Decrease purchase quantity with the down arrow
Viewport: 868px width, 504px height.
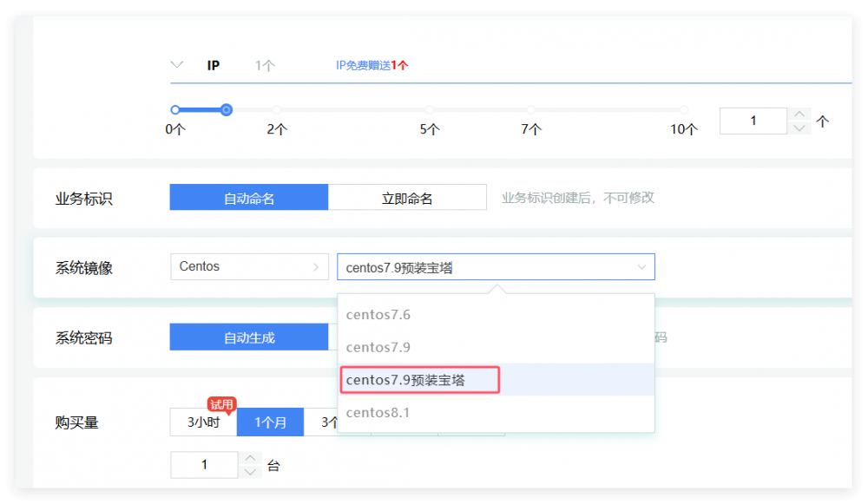pyautogui.click(x=250, y=471)
